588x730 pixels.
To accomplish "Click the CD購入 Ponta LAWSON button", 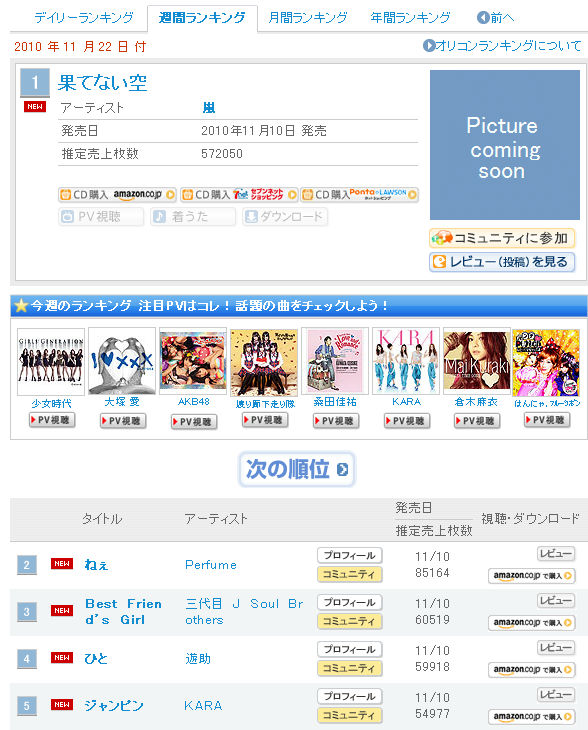I will coord(359,195).
